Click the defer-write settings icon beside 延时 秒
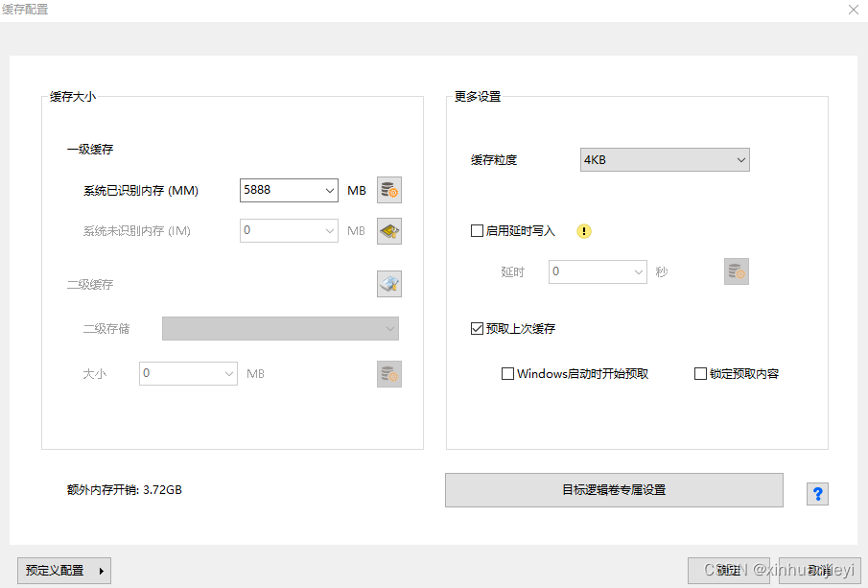This screenshot has width=868, height=588. [737, 271]
